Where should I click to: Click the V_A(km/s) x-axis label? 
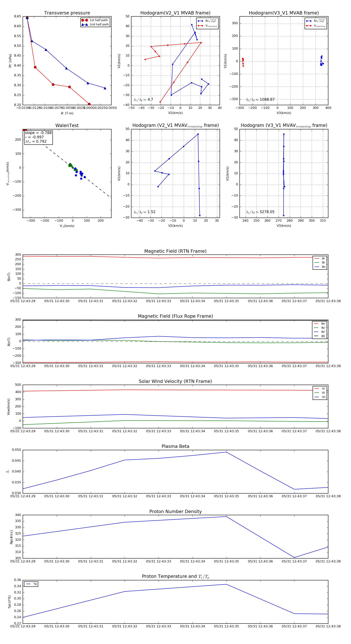coord(67,226)
